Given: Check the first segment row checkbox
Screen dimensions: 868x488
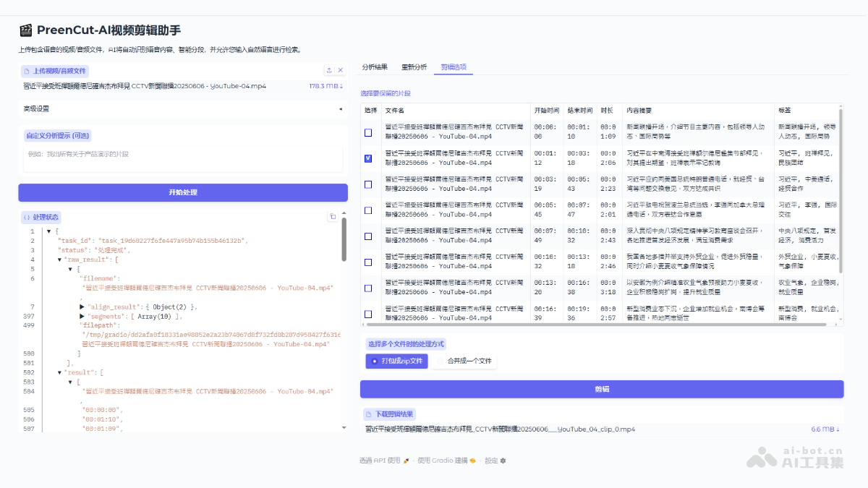Looking at the screenshot, I should coord(367,133).
